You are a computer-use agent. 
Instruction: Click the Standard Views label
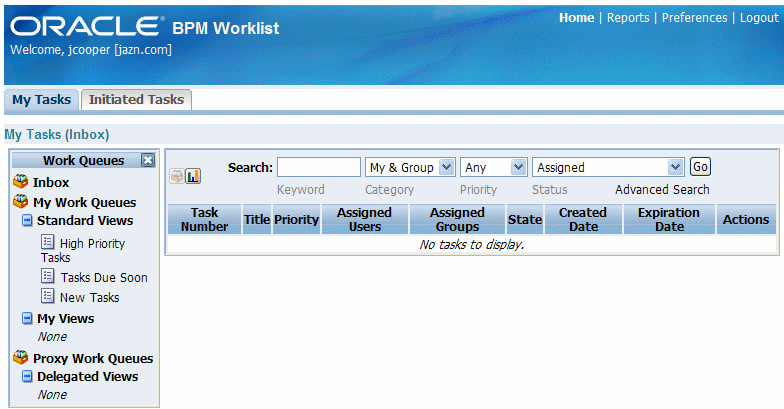(85, 220)
